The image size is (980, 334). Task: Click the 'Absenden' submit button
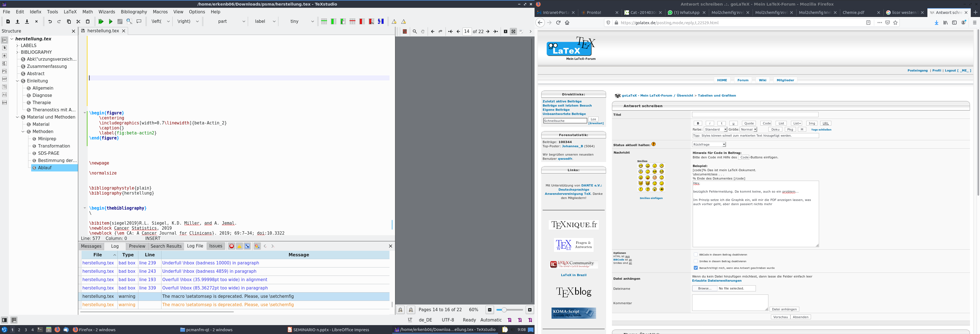tap(800, 317)
